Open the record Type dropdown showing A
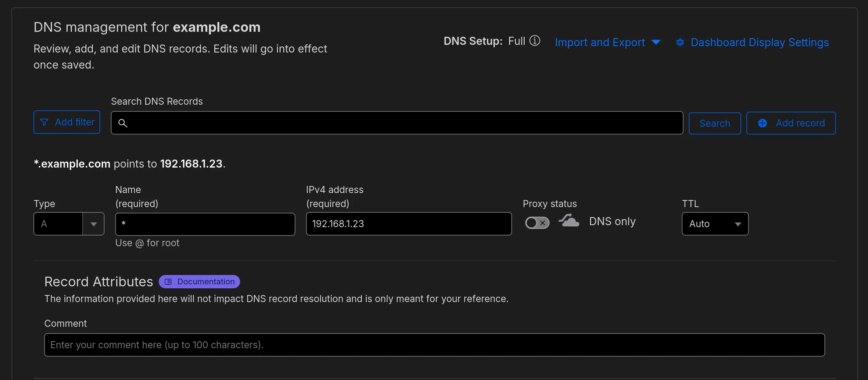 point(93,224)
